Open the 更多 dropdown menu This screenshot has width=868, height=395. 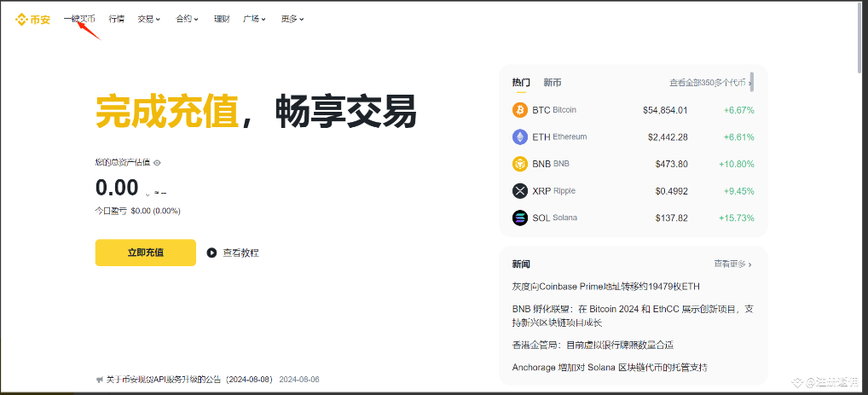tap(292, 19)
